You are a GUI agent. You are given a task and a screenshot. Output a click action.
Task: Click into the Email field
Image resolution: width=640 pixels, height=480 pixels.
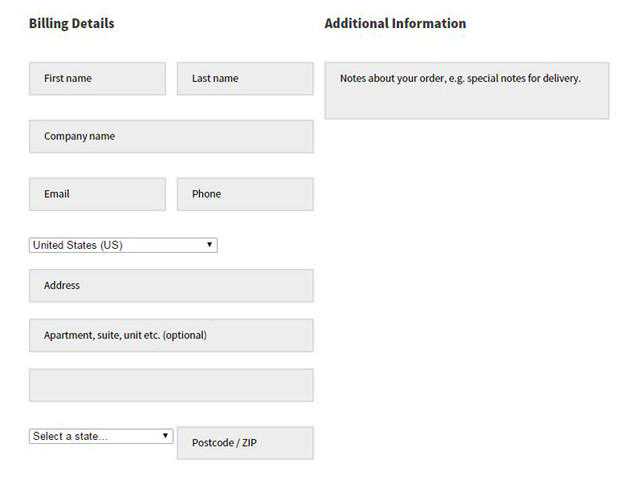click(97, 194)
